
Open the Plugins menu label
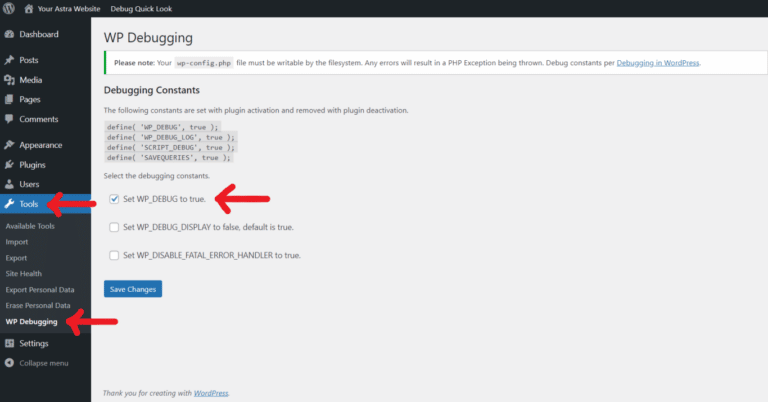pos(32,165)
